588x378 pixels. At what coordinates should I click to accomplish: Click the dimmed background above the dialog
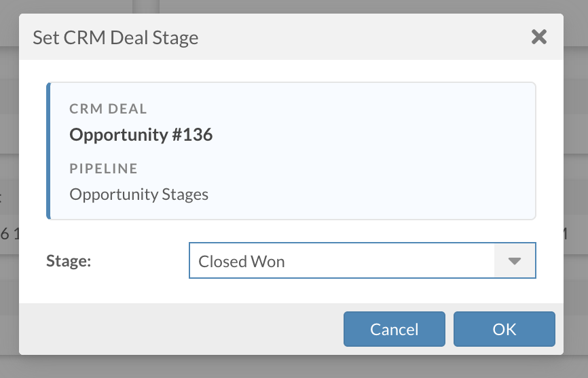(292, 6)
